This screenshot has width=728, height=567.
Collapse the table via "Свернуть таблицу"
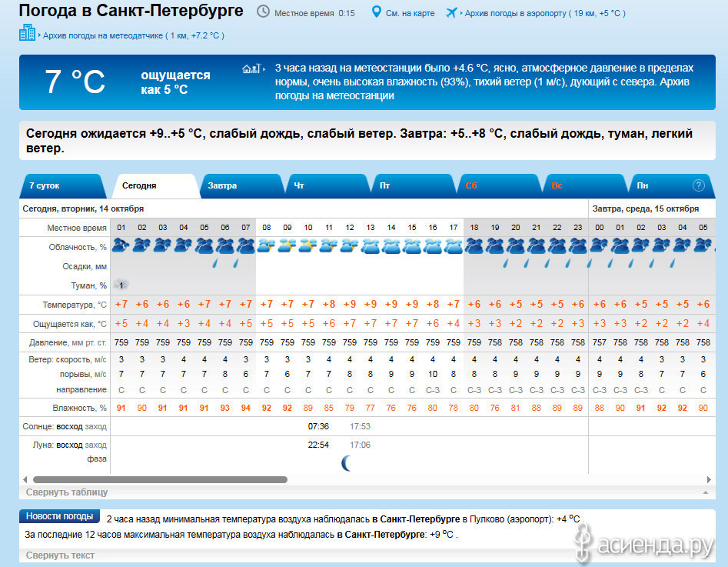[x=67, y=492]
